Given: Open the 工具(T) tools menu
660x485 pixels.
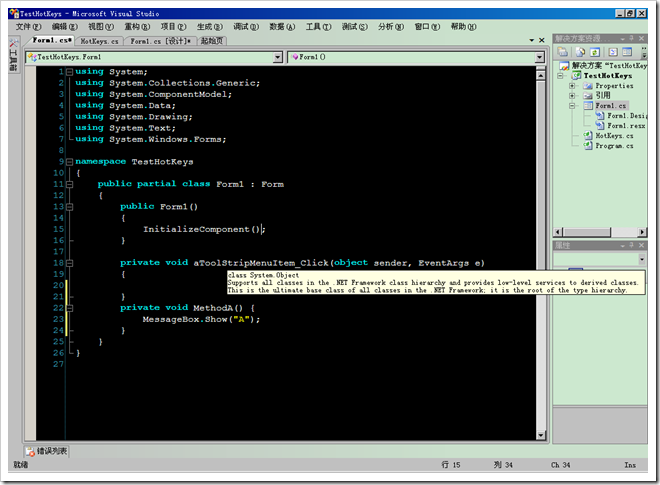Looking at the screenshot, I should [318, 27].
